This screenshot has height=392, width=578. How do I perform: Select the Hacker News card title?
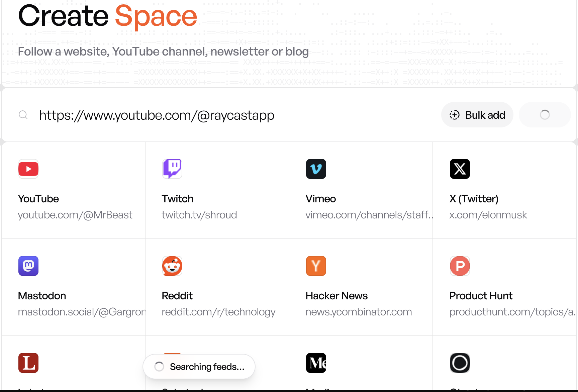point(336,296)
